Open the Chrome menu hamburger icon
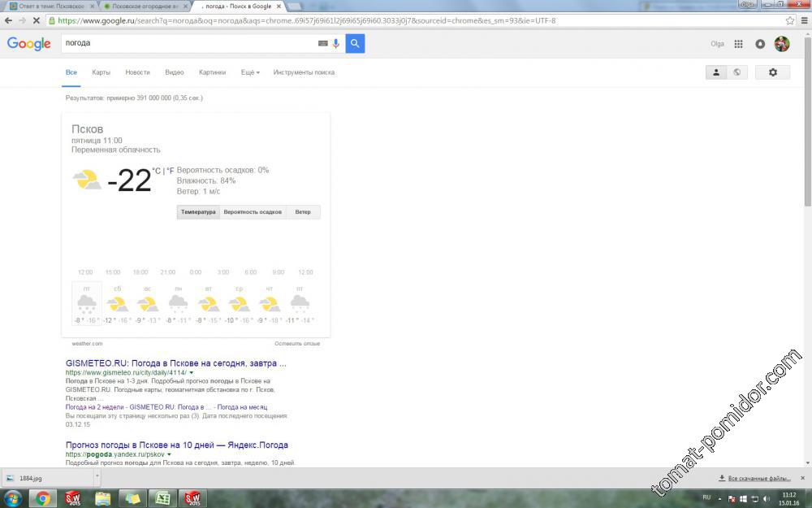This screenshot has width=812, height=508. 804,21
